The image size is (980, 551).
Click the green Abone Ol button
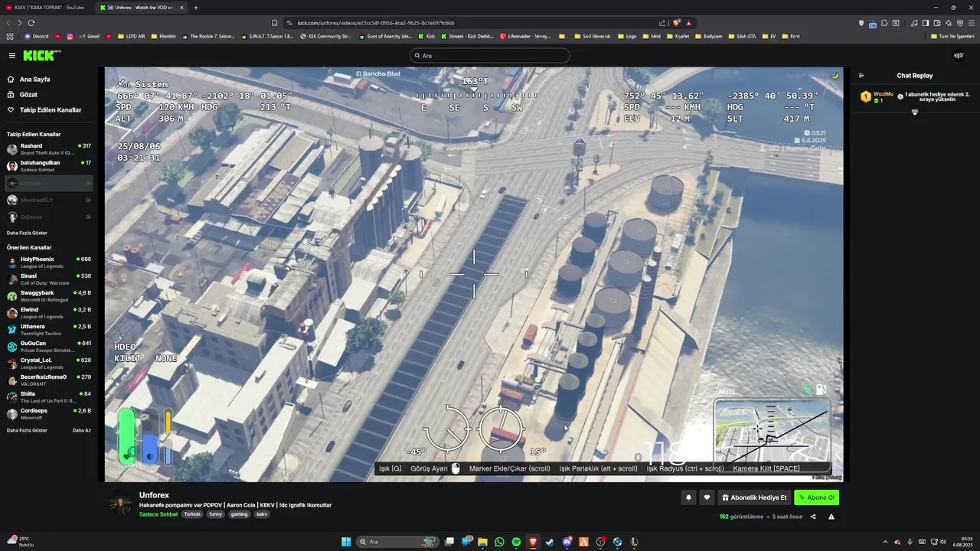(x=816, y=497)
